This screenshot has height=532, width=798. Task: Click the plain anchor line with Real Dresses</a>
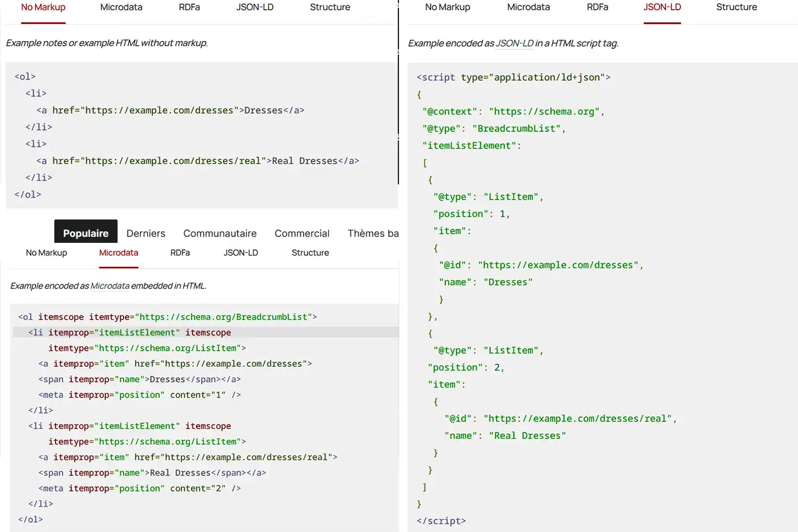[x=198, y=161]
